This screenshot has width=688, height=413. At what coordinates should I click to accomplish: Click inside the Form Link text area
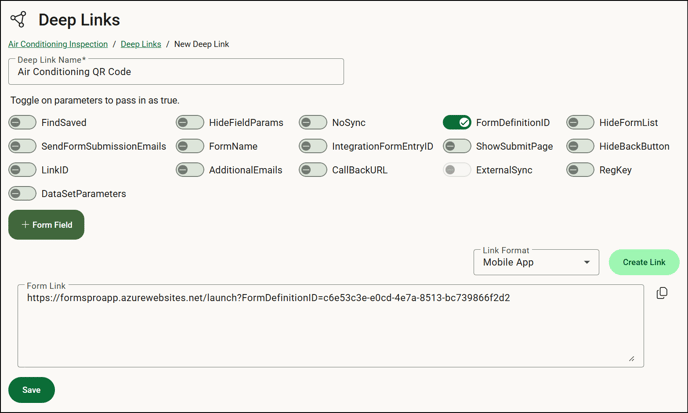click(x=330, y=326)
